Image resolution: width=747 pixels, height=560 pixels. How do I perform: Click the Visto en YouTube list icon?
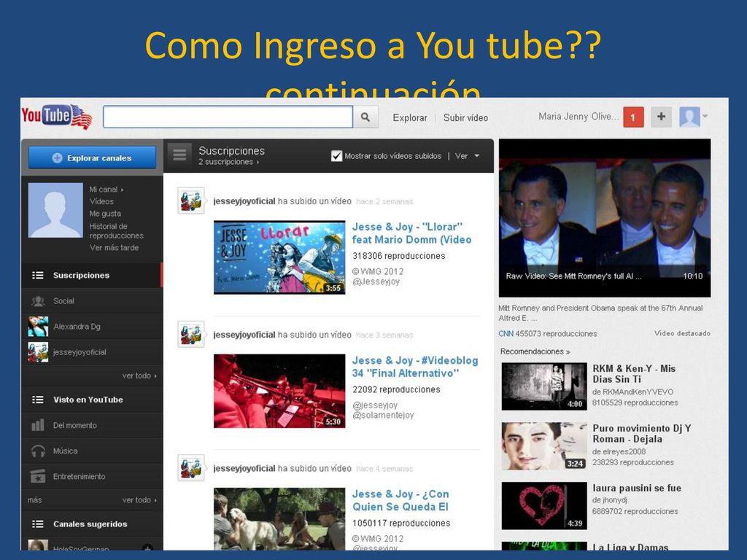pyautogui.click(x=38, y=400)
